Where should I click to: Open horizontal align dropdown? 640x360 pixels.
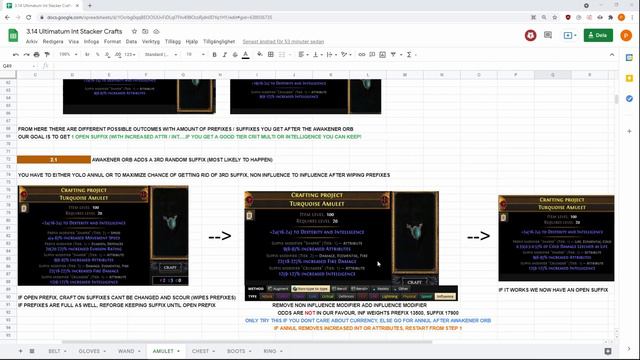(x=302, y=54)
